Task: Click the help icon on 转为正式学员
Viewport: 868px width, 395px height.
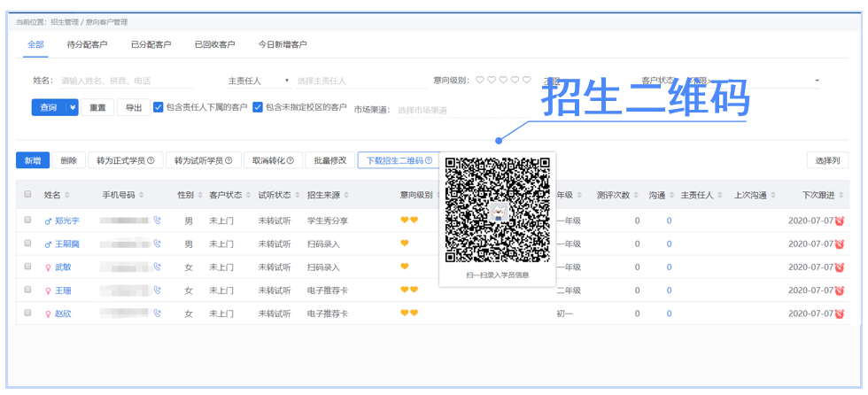Action: pyautogui.click(x=151, y=161)
